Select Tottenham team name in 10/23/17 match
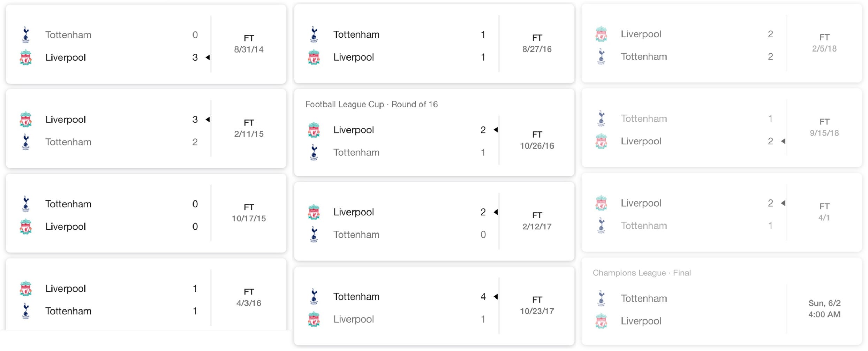 (x=356, y=297)
